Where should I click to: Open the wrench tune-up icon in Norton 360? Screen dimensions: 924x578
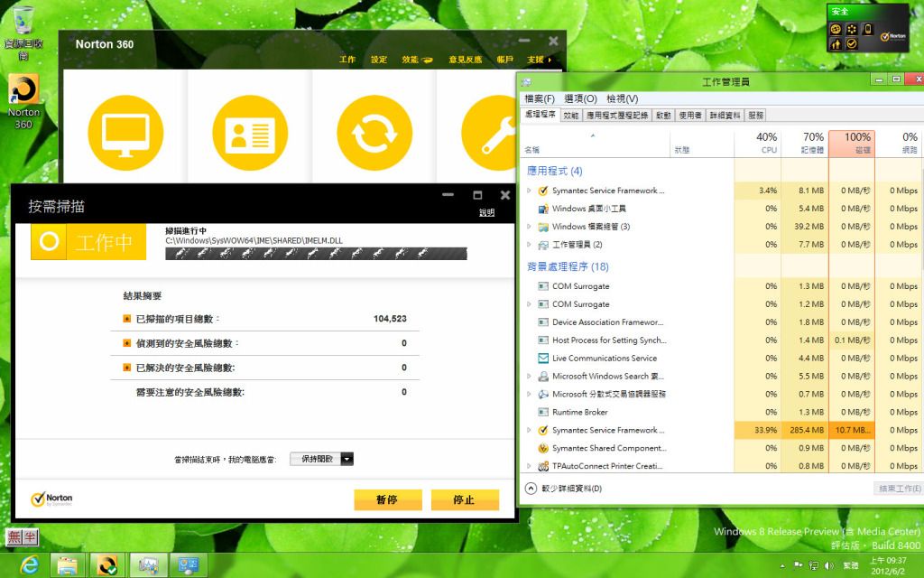pyautogui.click(x=489, y=133)
